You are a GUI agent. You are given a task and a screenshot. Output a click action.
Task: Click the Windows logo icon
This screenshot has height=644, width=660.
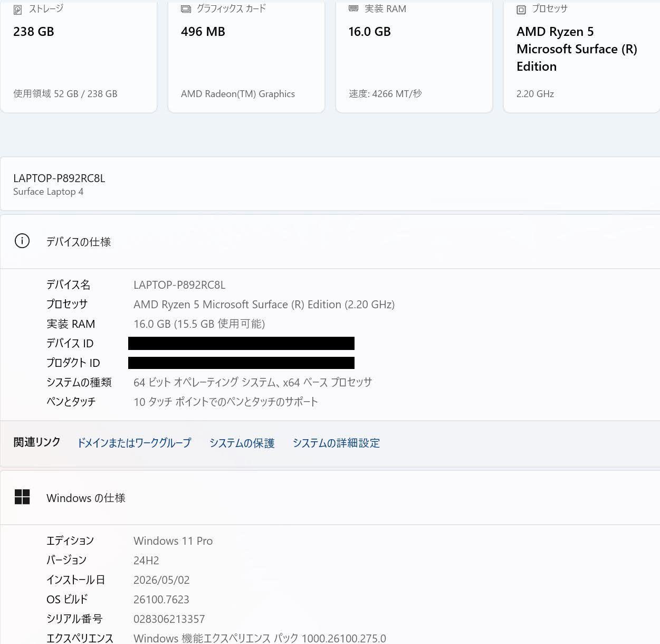click(22, 497)
